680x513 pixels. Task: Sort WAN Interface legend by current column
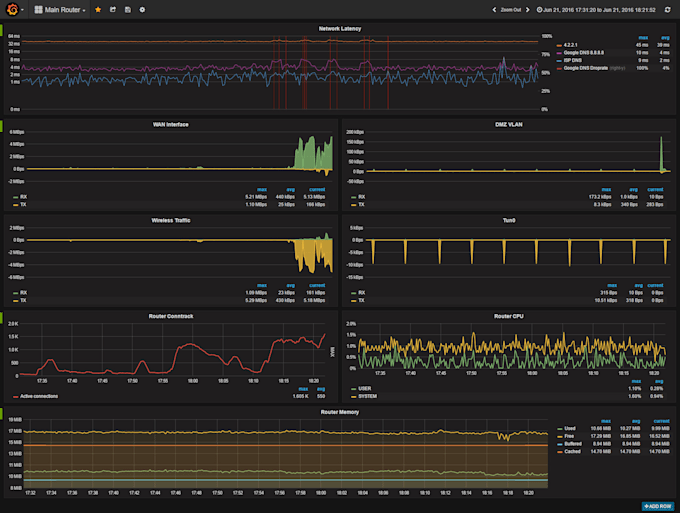pos(317,190)
